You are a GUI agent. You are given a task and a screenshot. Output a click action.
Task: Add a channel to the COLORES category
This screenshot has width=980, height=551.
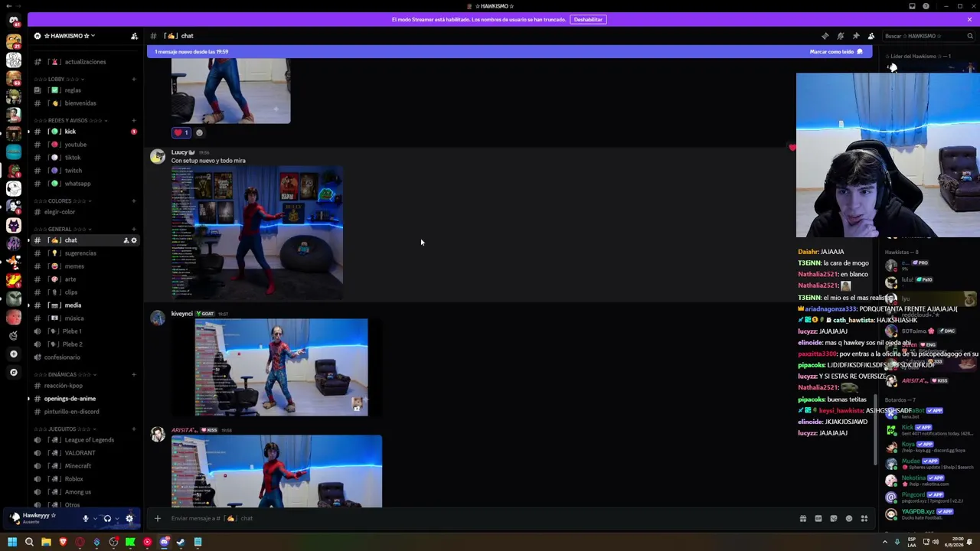(134, 201)
